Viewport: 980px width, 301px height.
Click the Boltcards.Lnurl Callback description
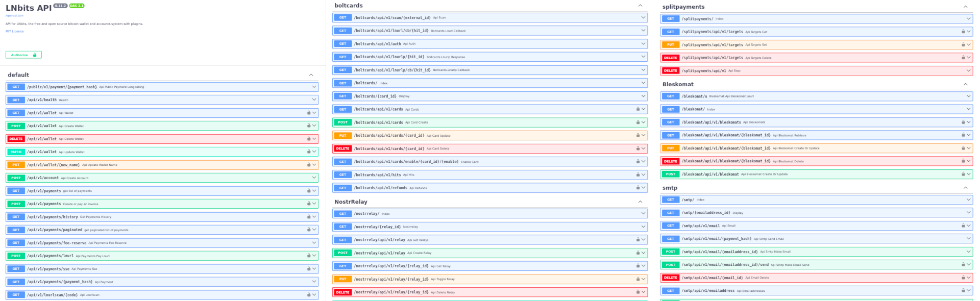448,31
